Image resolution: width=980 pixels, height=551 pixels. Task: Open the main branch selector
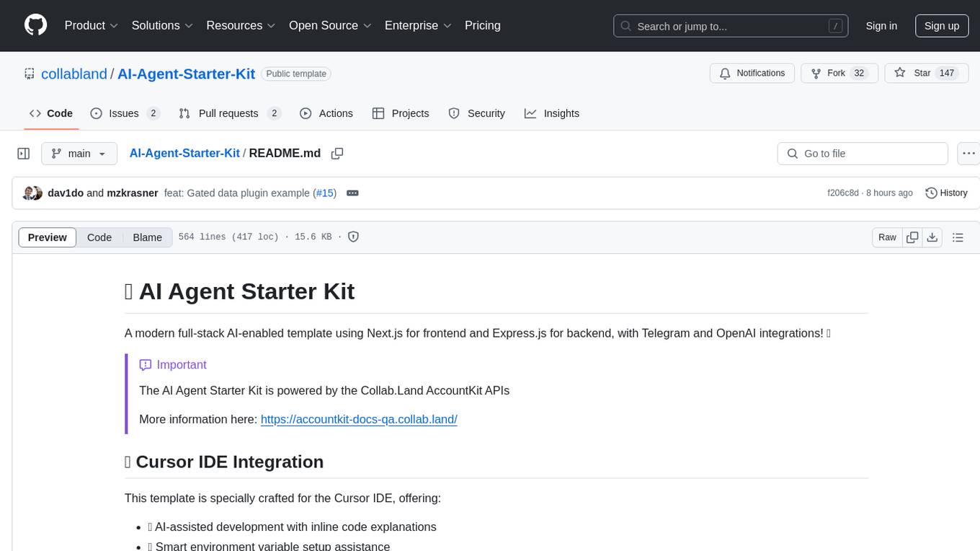click(x=79, y=154)
